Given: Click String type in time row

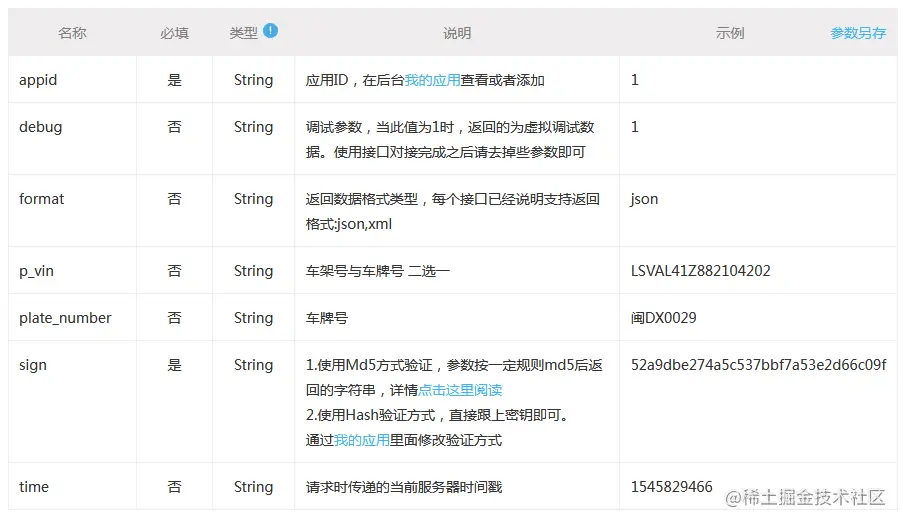Looking at the screenshot, I should (253, 487).
